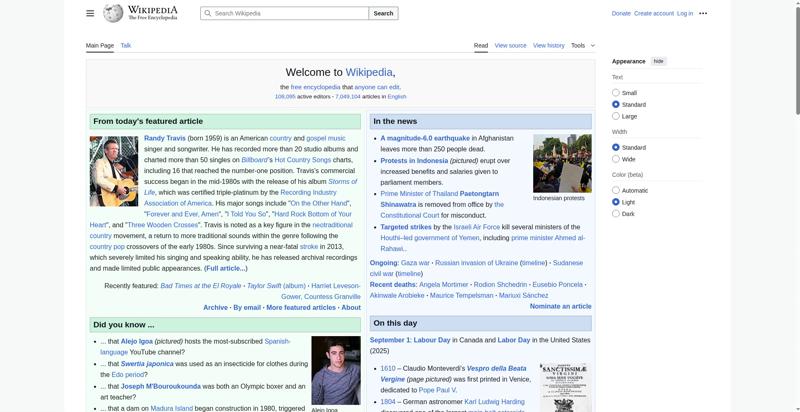This screenshot has width=800, height=412.
Task: Open Bad Times at the El Royale link
Action: pos(201,286)
